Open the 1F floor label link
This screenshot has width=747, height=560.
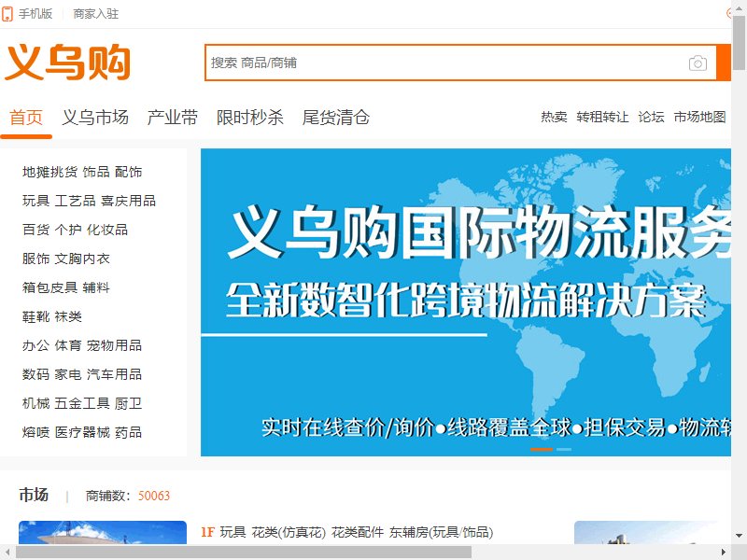tap(207, 532)
